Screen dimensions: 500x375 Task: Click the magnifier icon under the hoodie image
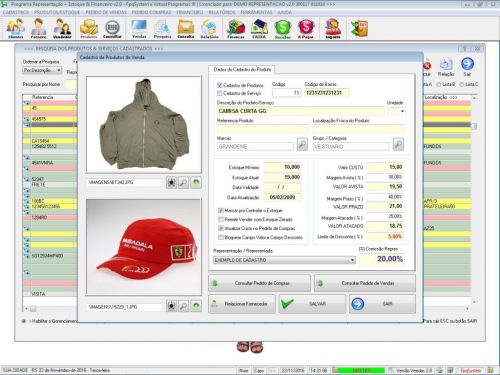184,182
